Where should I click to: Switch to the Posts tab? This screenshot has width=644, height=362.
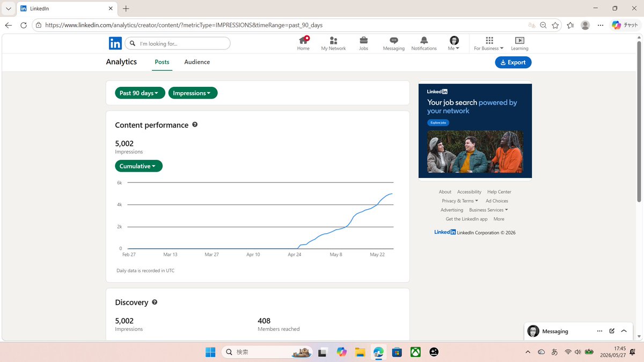point(162,62)
